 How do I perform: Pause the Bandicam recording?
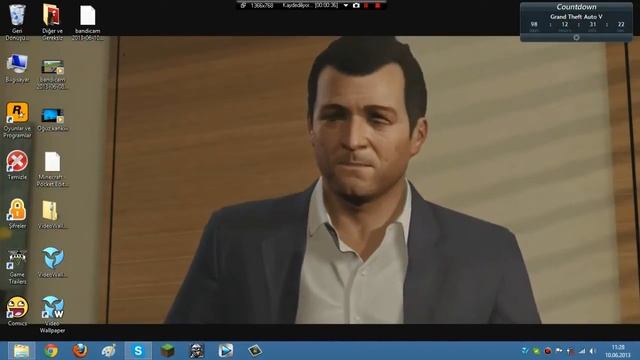[366, 5]
